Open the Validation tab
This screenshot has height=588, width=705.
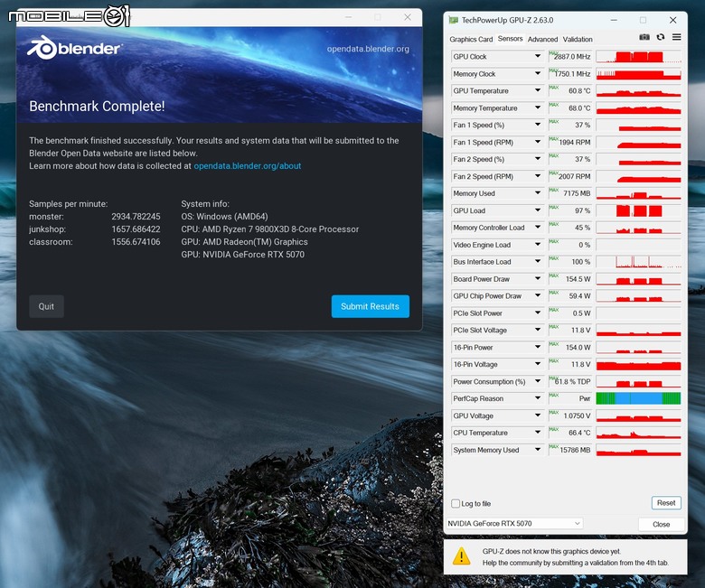(x=578, y=39)
